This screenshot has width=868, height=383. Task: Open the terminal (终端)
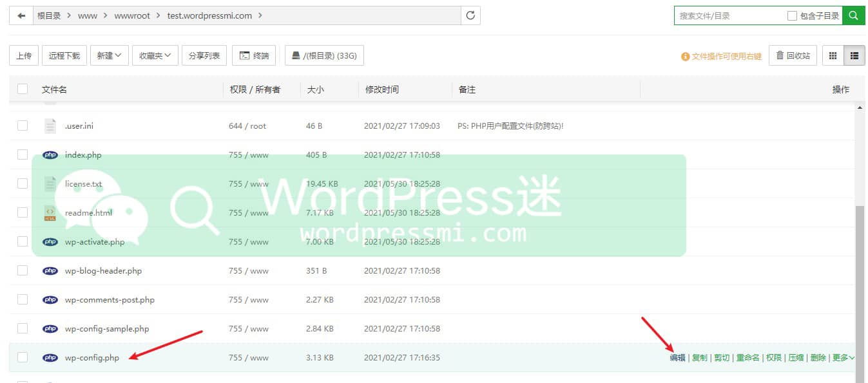pyautogui.click(x=254, y=56)
